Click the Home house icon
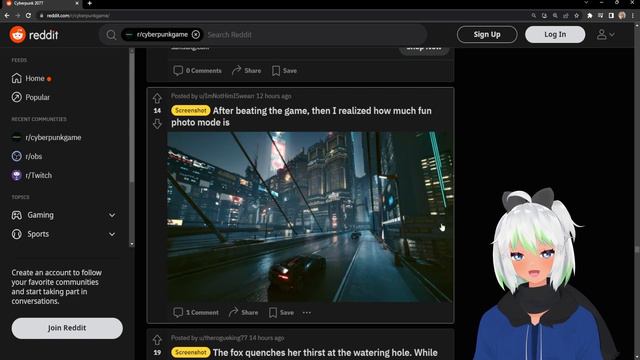 point(16,78)
